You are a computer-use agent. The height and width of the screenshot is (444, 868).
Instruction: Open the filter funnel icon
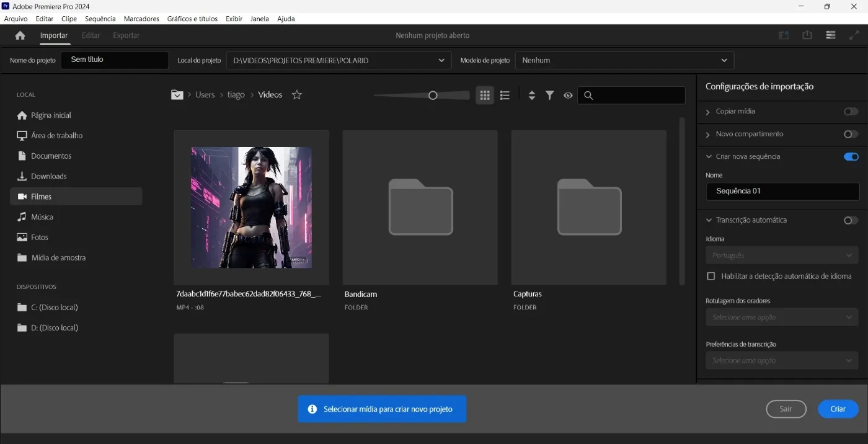click(549, 95)
